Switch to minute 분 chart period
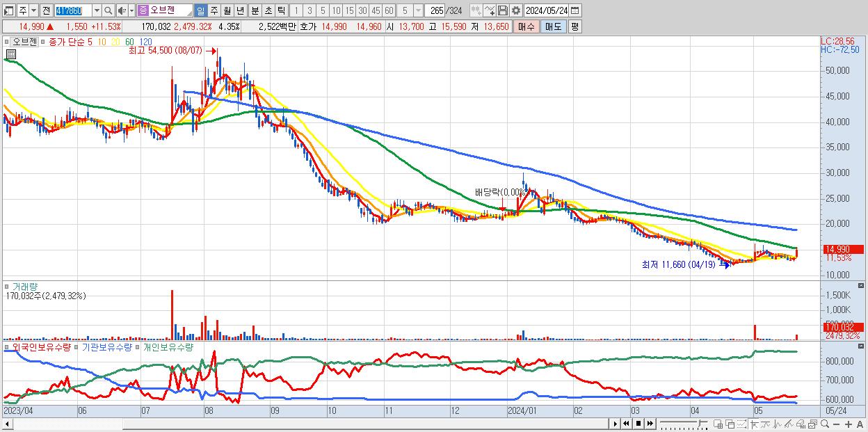The image size is (868, 432). 255,10
